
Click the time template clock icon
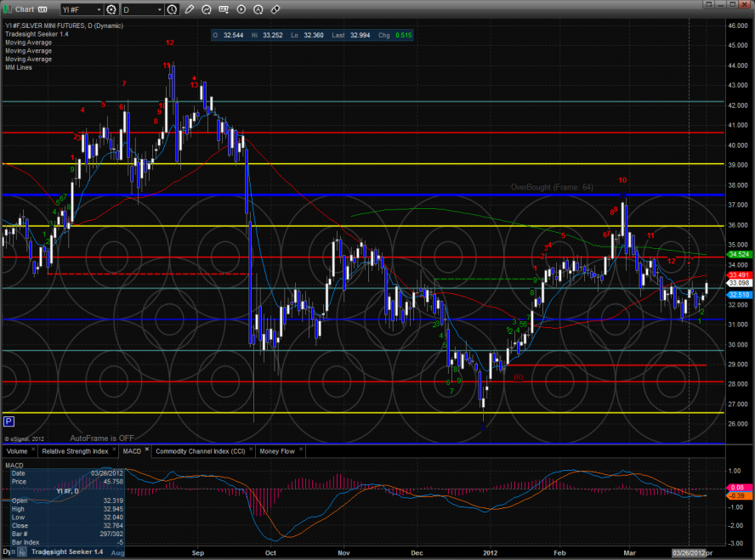pos(173,10)
